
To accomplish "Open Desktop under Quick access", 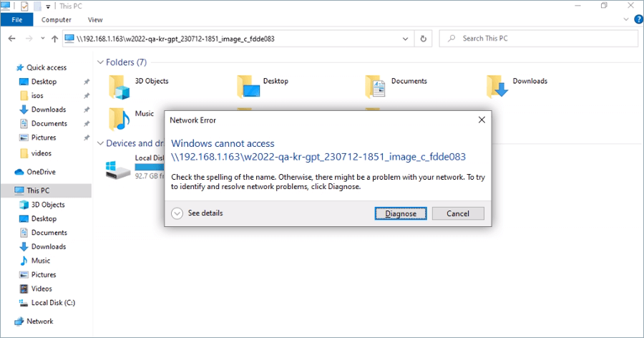I will tap(44, 82).
